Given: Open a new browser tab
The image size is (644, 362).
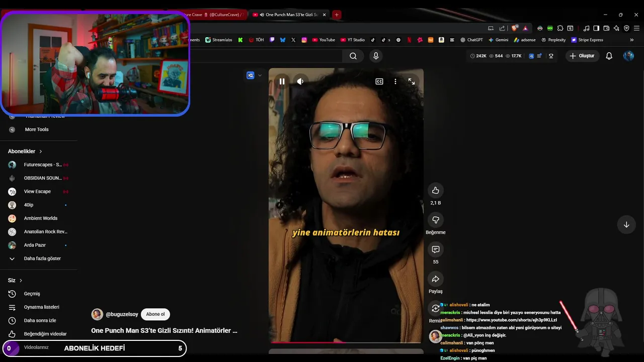Looking at the screenshot, I should (x=337, y=15).
